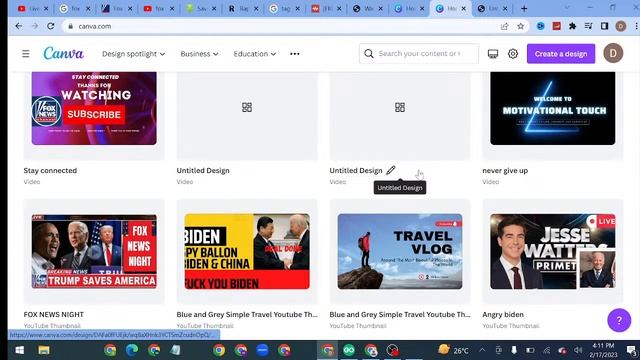
Task: Go back in browser history
Action: 19,26
